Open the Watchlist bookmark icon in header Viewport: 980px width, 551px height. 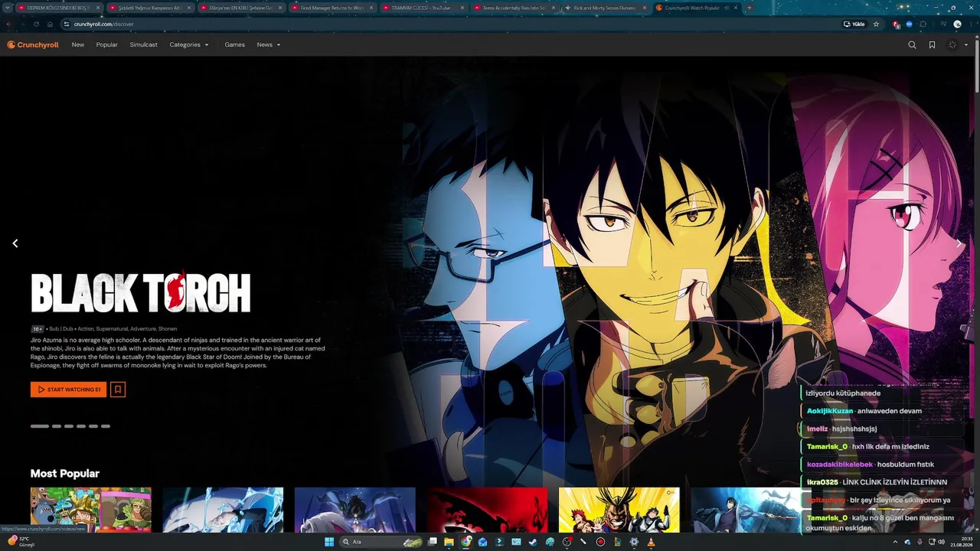click(932, 45)
